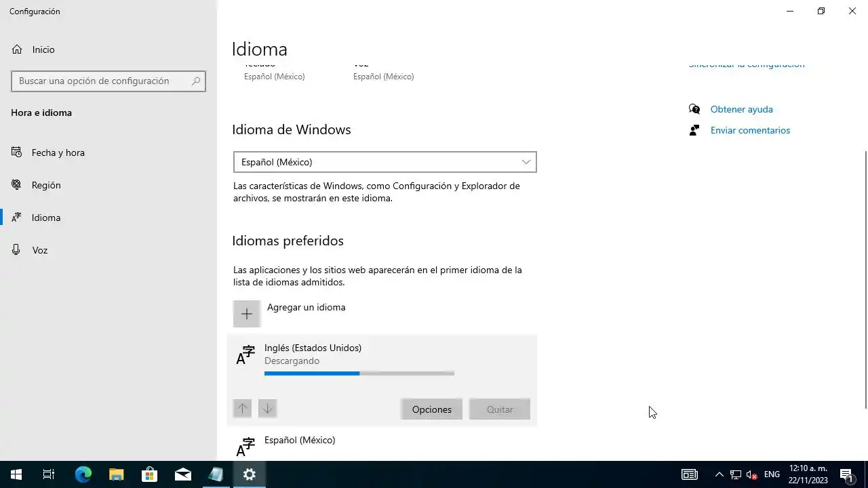The image size is (868, 488).
Task: Focus the 'Buscar una opción de configuración' field
Action: pyautogui.click(x=108, y=81)
